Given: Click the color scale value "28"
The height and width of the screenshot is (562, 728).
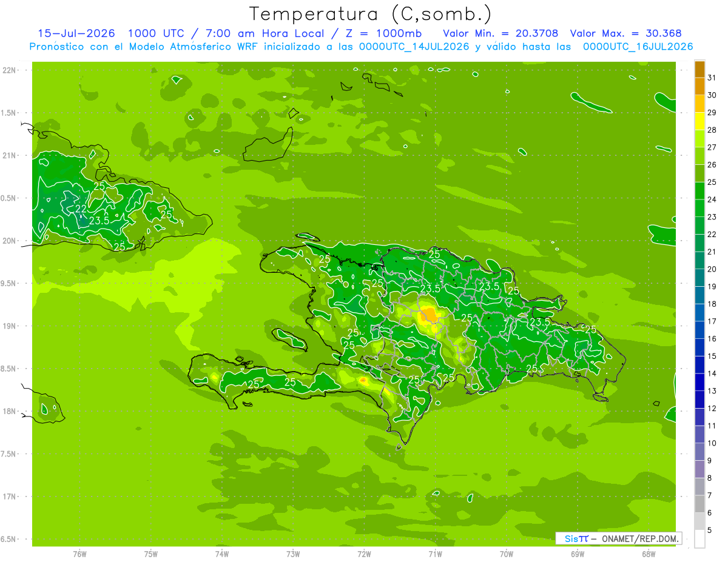Looking at the screenshot, I should click(712, 130).
